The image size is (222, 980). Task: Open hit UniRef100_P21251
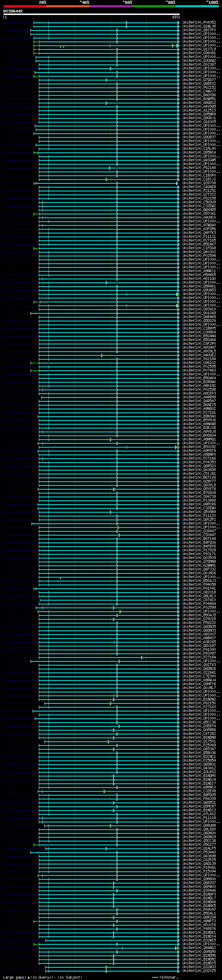coord(199,191)
